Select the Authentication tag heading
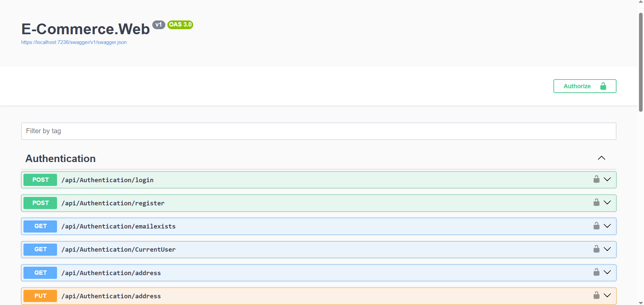Viewport: 644px width, 305px height. 61,159
